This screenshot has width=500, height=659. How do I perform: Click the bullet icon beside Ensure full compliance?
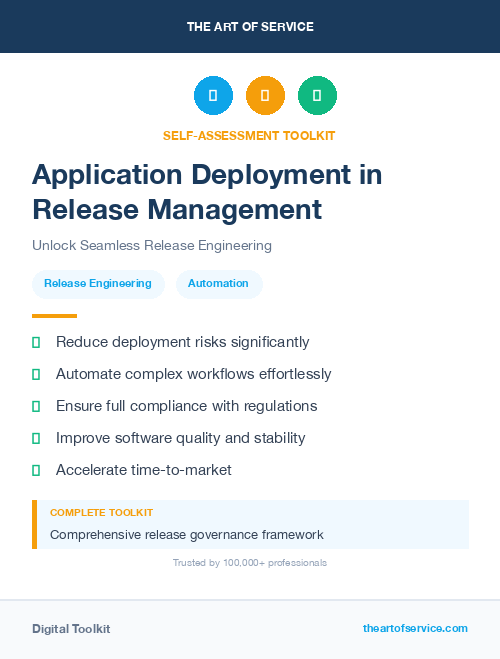click(x=36, y=406)
